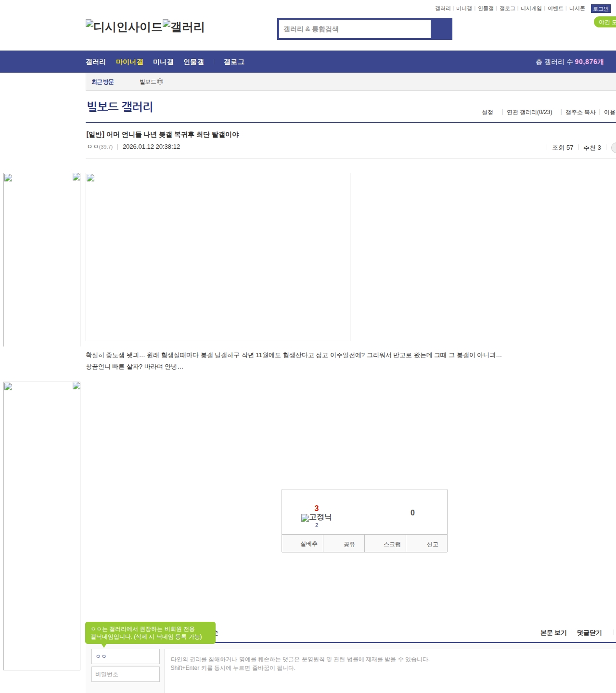Viewport: 616px width, 693px height.
Task: Open the 빌보드 recent visit gallery link
Action: point(151,82)
